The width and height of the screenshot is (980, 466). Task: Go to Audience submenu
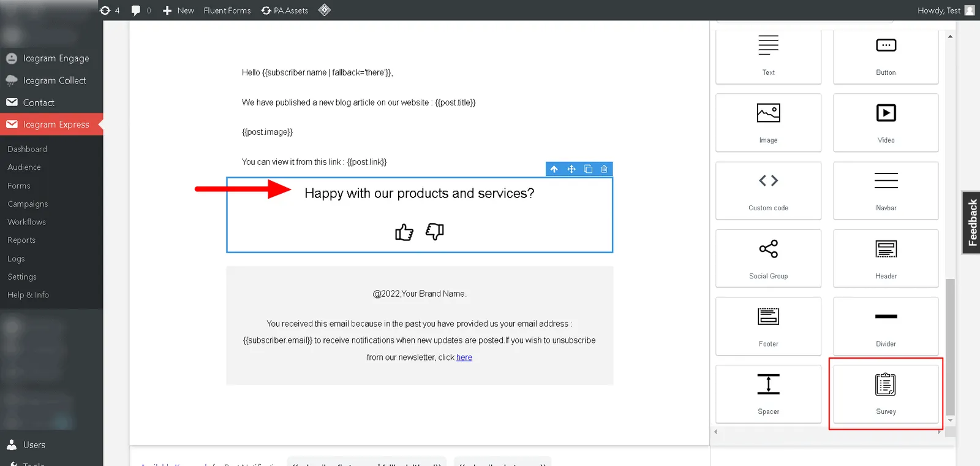pyautogui.click(x=24, y=167)
